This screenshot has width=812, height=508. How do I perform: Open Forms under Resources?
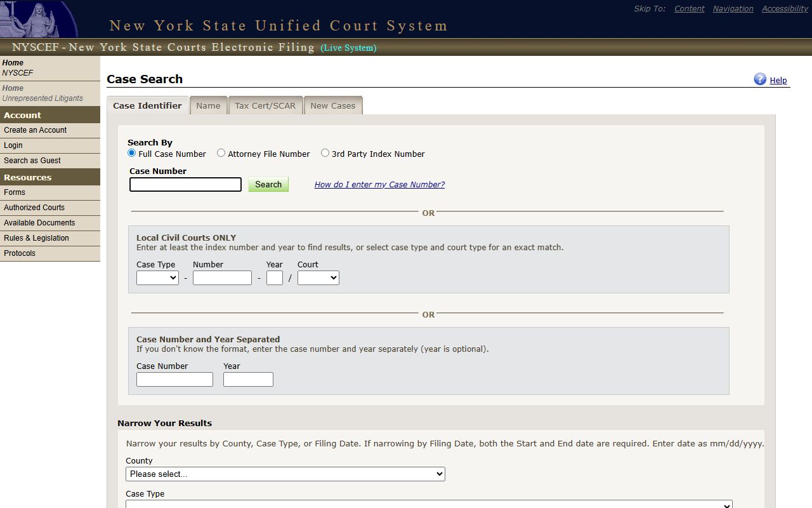click(50, 192)
